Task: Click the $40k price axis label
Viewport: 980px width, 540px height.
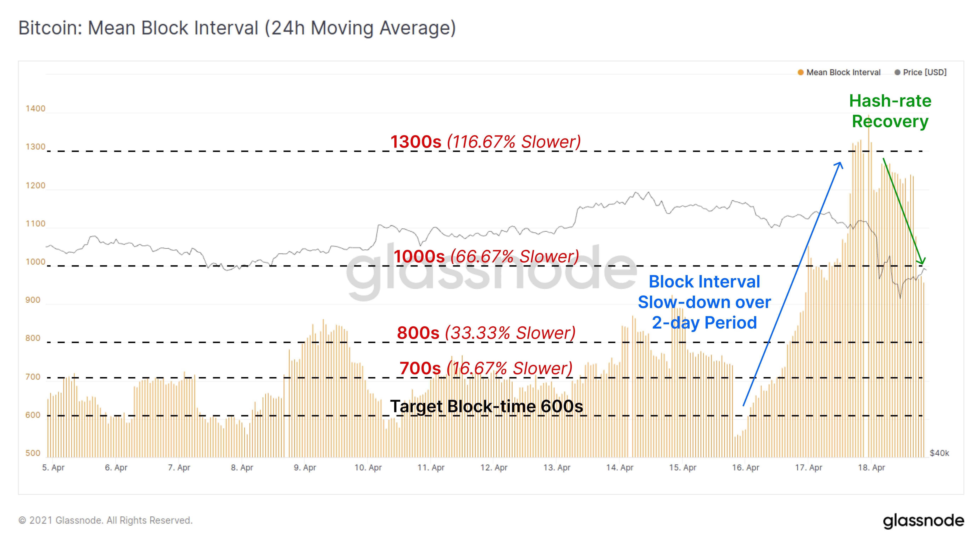Action: pos(939,453)
